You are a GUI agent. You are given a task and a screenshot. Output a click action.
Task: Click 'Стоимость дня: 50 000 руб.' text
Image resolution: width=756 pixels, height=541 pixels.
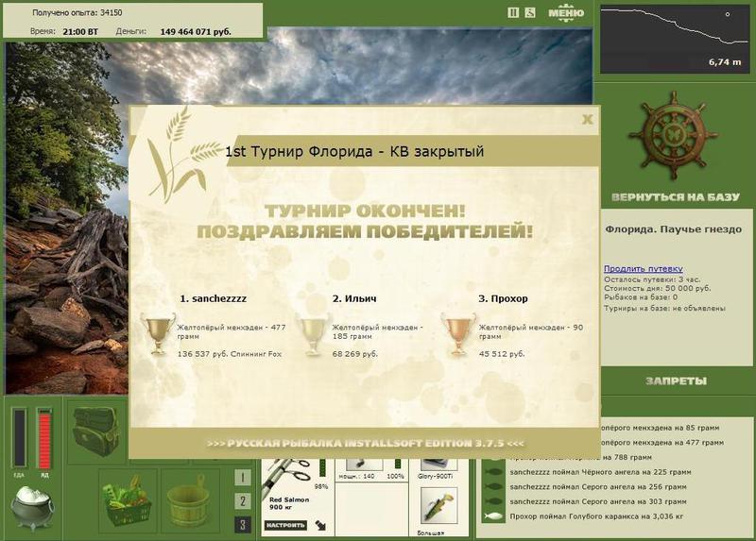[657, 288]
